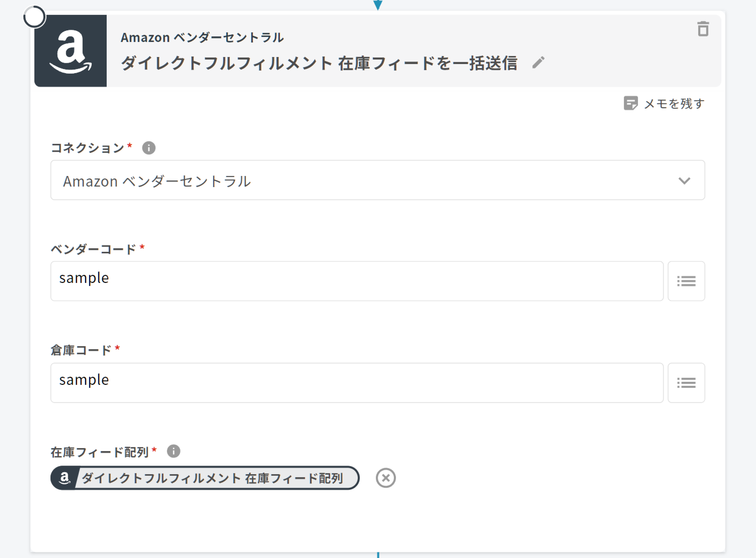
Task: Click the メモを残す text link
Action: [x=674, y=104]
